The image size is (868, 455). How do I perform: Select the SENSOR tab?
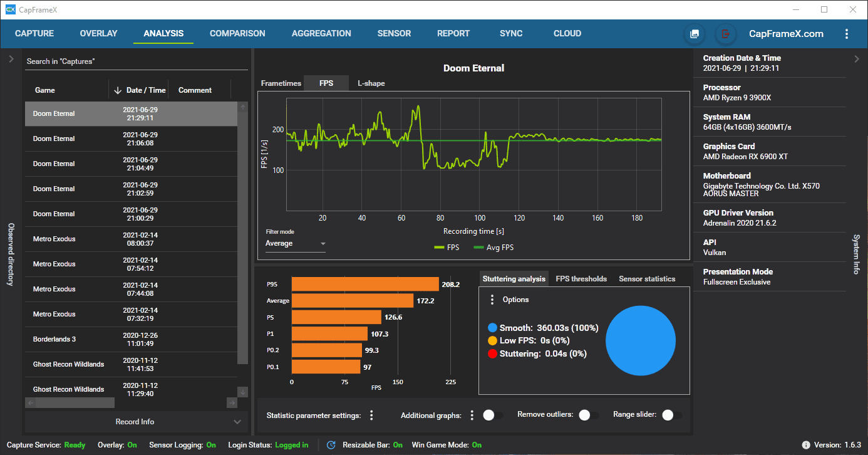click(394, 34)
